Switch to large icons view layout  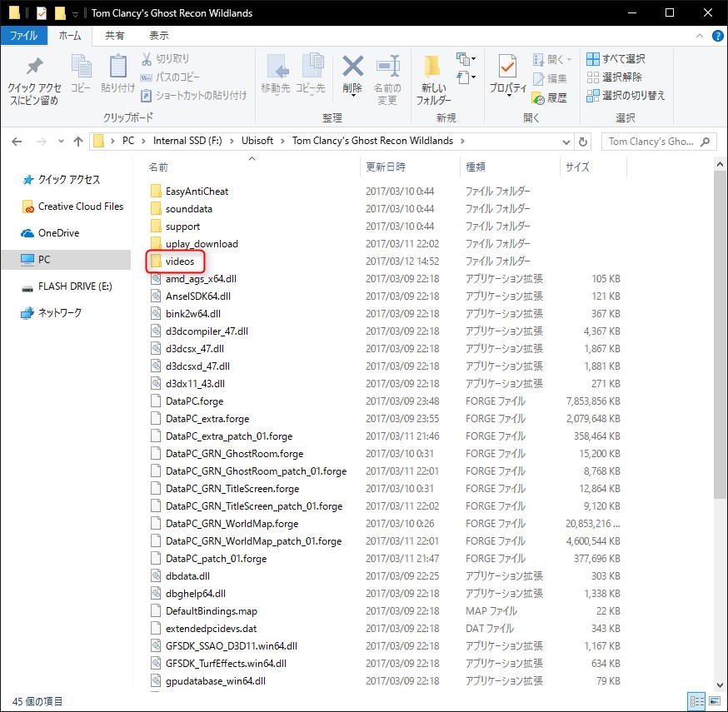click(715, 701)
